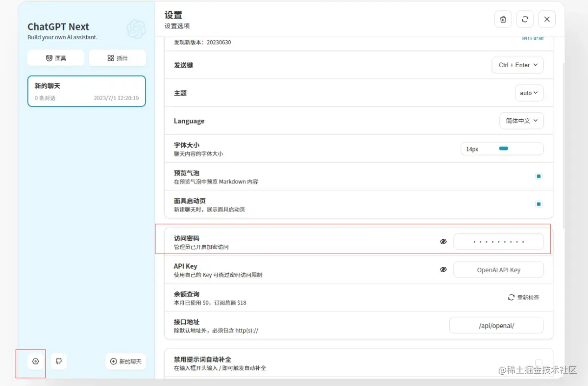Click the 2023/7/1 12:20:19 timestamp

click(116, 98)
